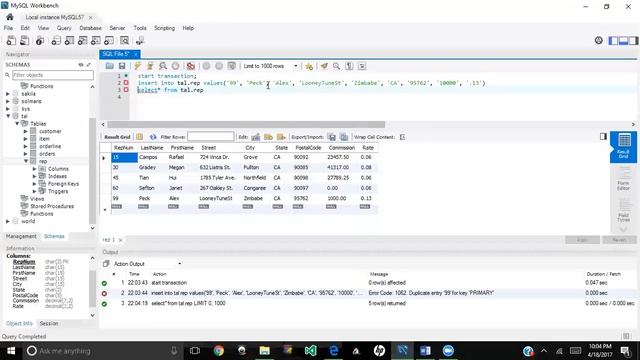Click the Result Grid side button

pos(623,146)
